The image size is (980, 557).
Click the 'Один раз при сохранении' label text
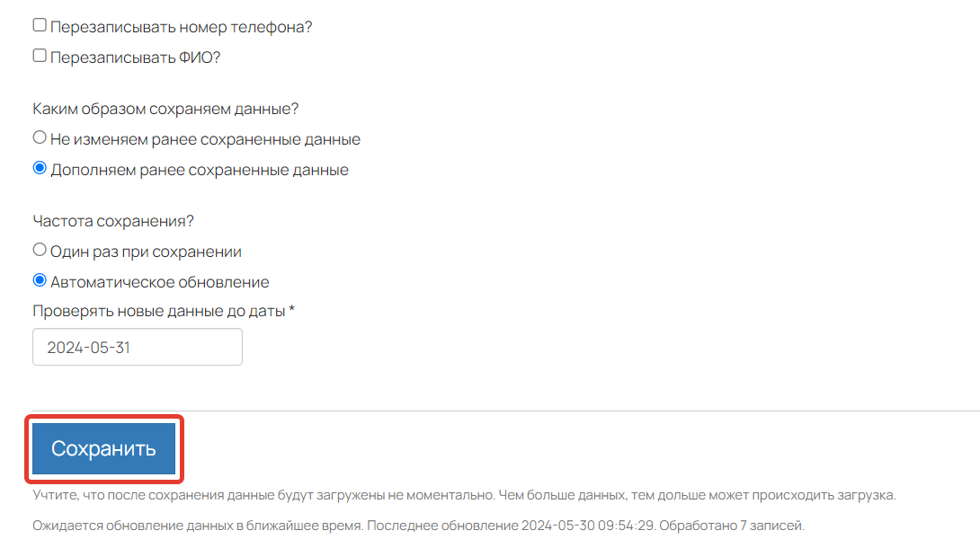click(x=146, y=252)
